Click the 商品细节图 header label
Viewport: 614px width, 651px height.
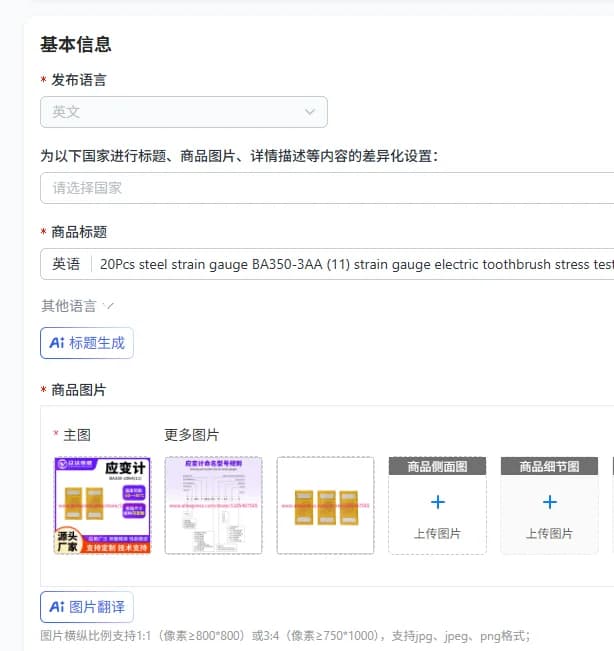[x=550, y=466]
